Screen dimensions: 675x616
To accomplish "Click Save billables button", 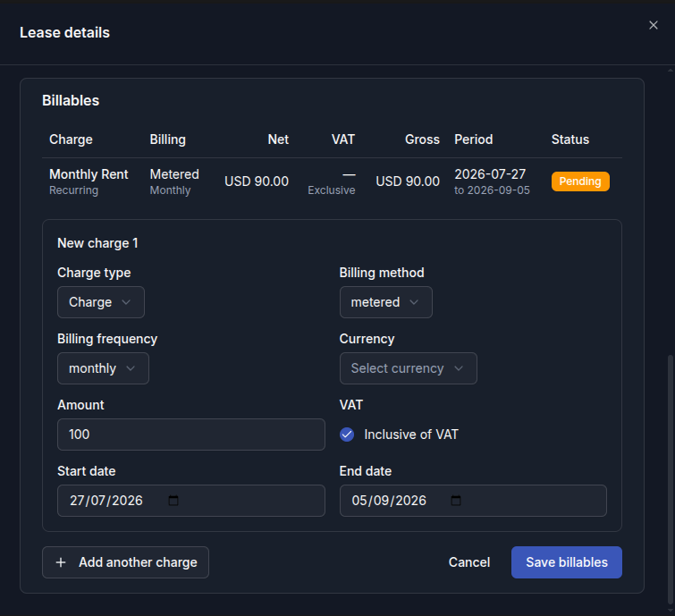I will [567, 562].
